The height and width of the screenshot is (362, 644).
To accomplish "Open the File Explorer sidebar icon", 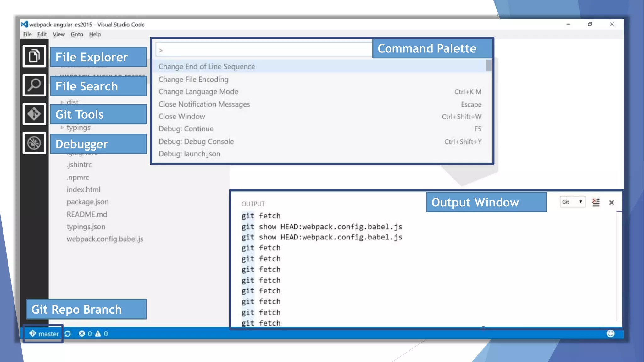I will coord(34,56).
